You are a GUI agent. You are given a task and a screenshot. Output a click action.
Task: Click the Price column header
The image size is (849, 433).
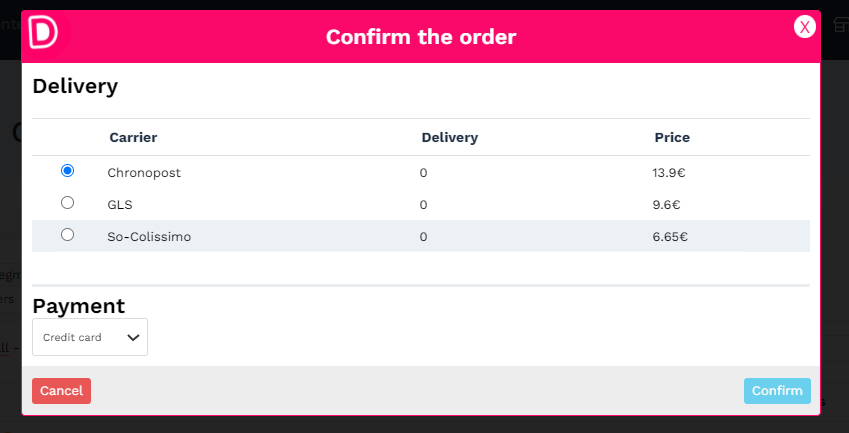click(672, 137)
